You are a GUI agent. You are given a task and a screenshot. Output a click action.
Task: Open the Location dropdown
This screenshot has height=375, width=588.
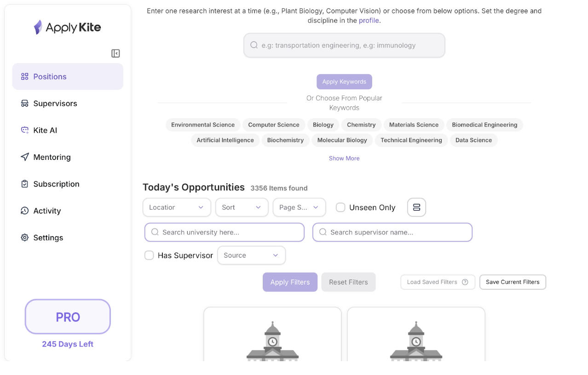[177, 207]
